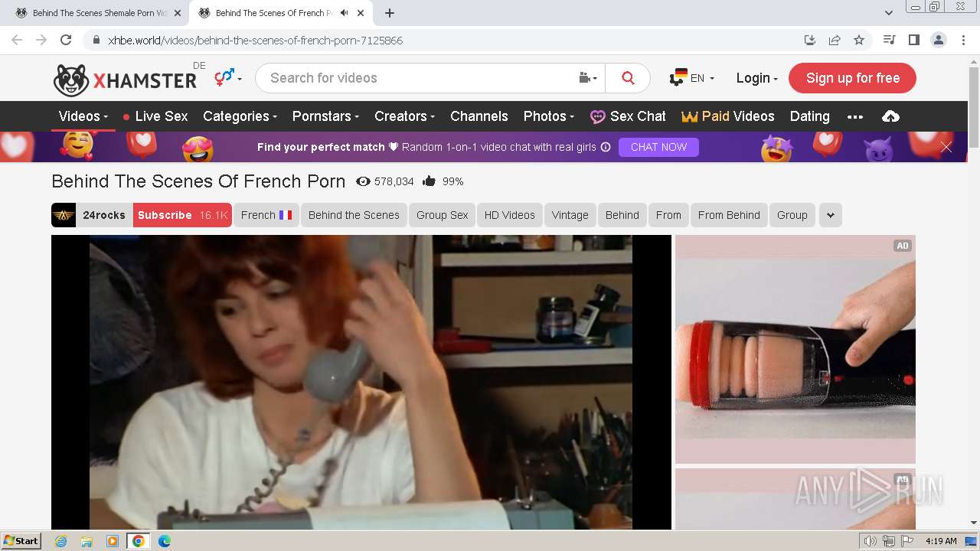This screenshot has height=551, width=980.
Task: Open the Videos menu
Action: [x=83, y=116]
